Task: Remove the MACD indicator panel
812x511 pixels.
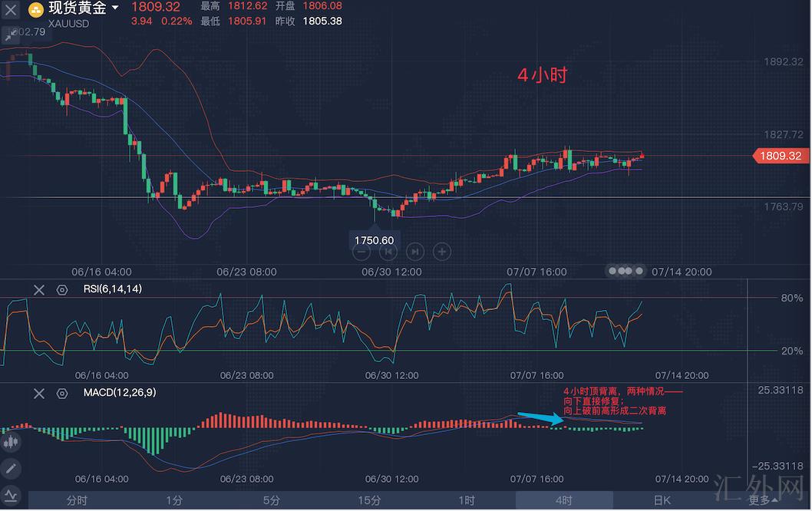Action: (39, 393)
